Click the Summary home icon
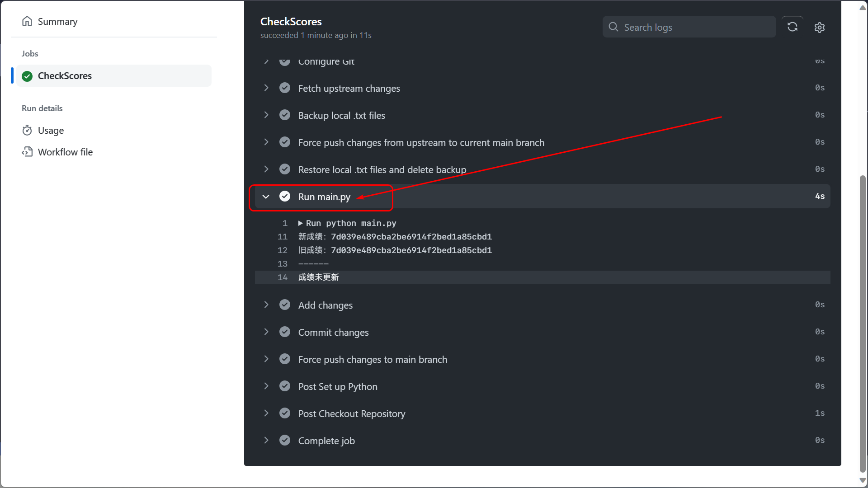 [x=27, y=21]
